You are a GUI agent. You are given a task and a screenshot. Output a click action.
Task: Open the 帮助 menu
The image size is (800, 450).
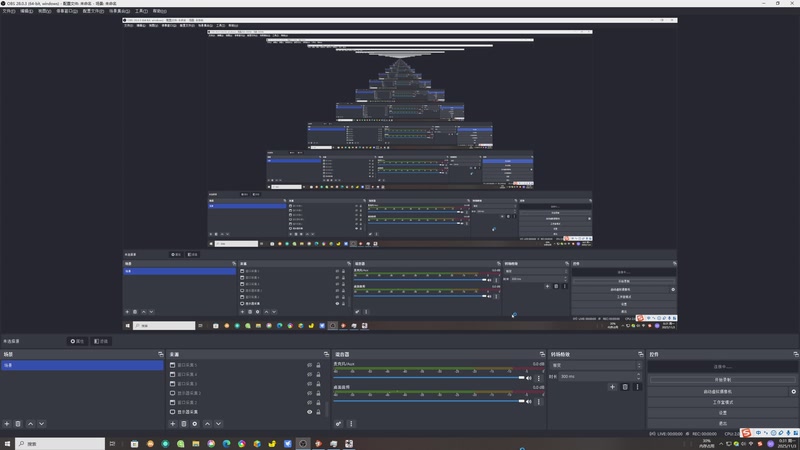click(x=160, y=11)
